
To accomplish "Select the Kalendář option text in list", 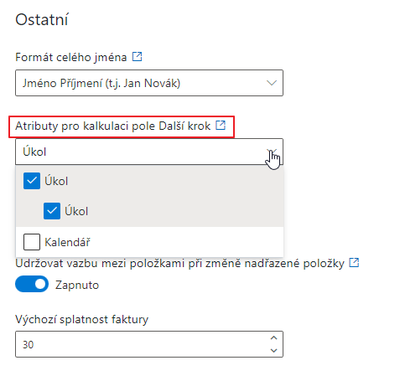I will pos(67,242).
